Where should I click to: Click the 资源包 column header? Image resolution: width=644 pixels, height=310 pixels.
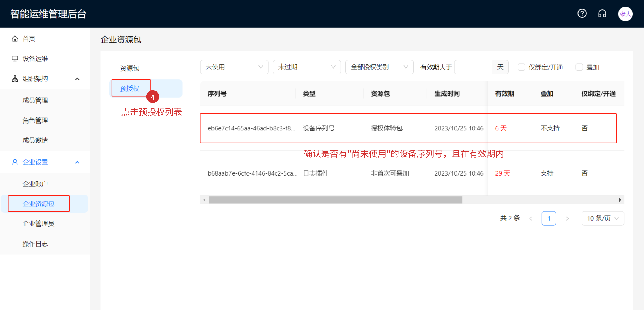380,94
